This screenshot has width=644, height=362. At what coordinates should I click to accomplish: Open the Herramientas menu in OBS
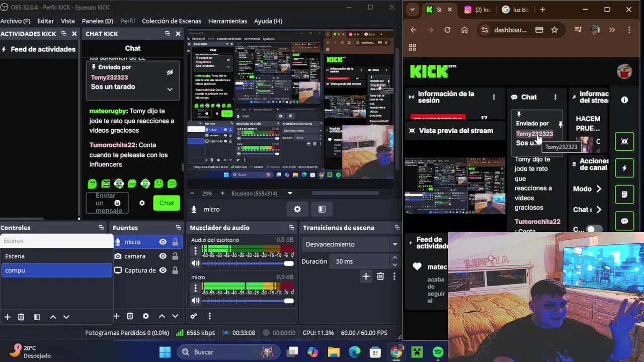point(227,21)
